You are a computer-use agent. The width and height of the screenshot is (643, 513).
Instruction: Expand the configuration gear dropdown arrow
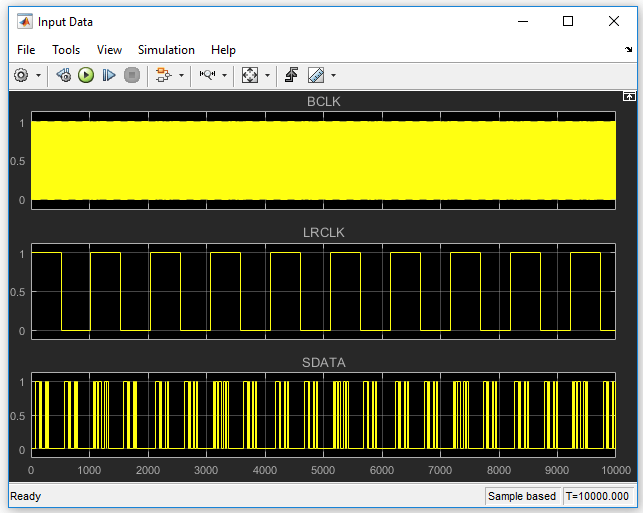[x=39, y=75]
